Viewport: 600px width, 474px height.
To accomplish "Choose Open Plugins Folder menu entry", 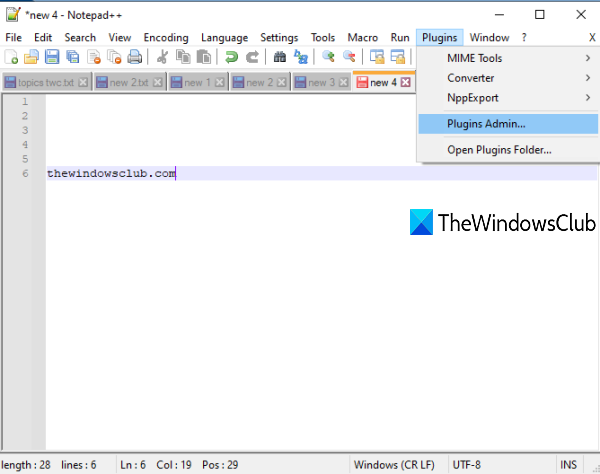I will point(508,150).
